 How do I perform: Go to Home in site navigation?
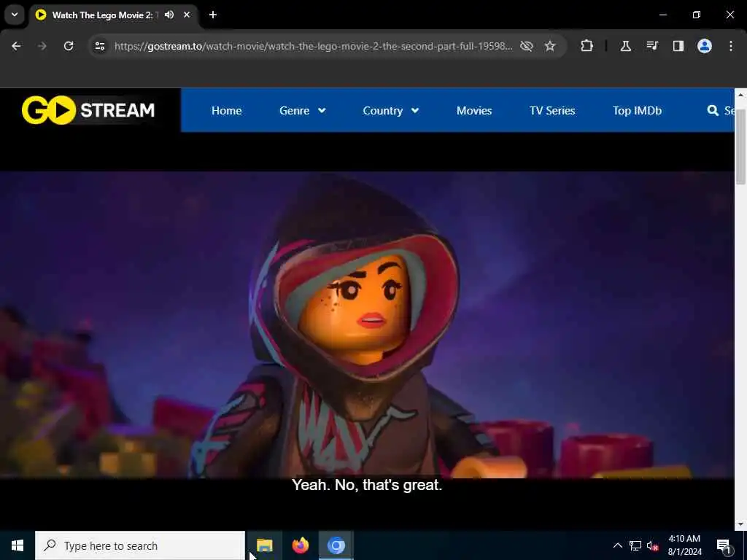coord(226,111)
